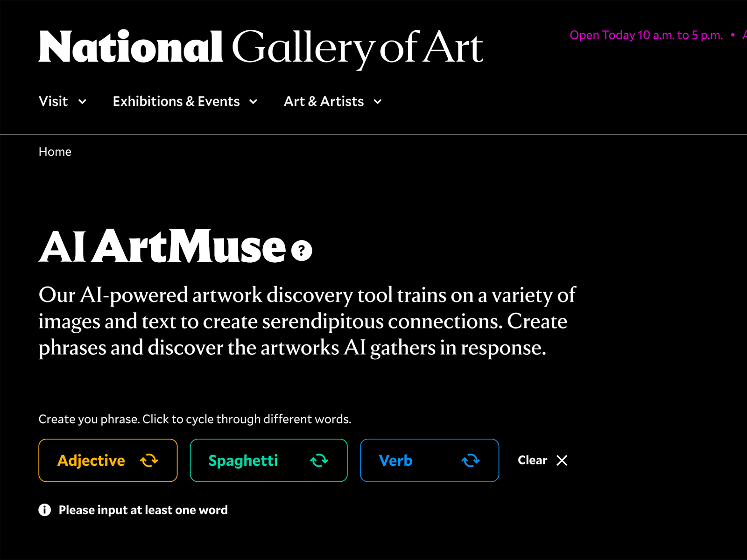
Task: Clear the phrase with the Clear label
Action: [x=532, y=460]
